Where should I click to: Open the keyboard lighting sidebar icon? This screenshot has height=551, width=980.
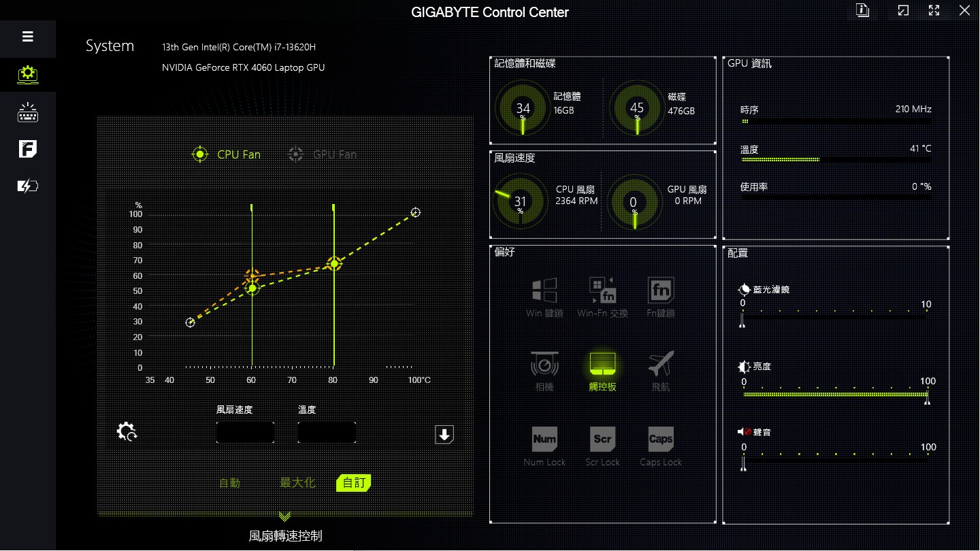(28, 112)
